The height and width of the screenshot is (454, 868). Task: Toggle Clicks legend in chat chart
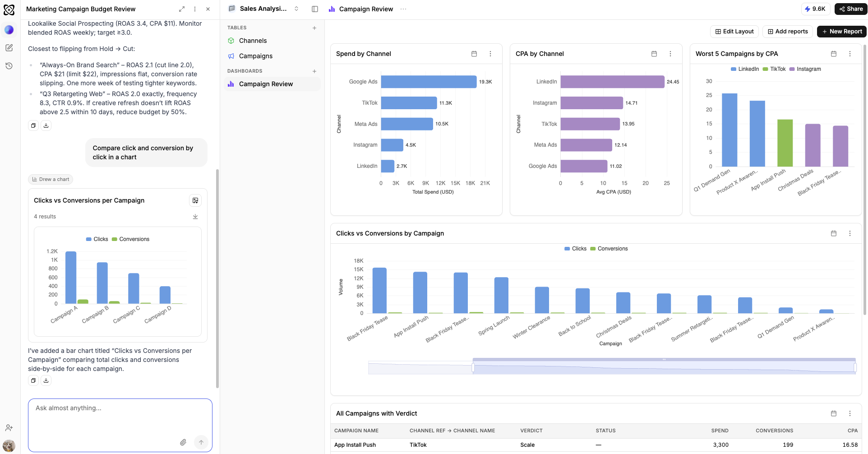tap(97, 239)
